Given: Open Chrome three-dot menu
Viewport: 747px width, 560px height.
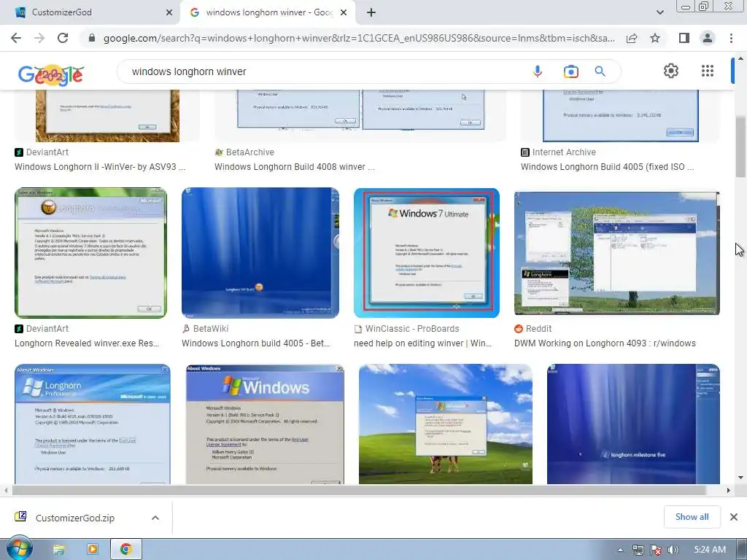Looking at the screenshot, I should click(x=731, y=38).
